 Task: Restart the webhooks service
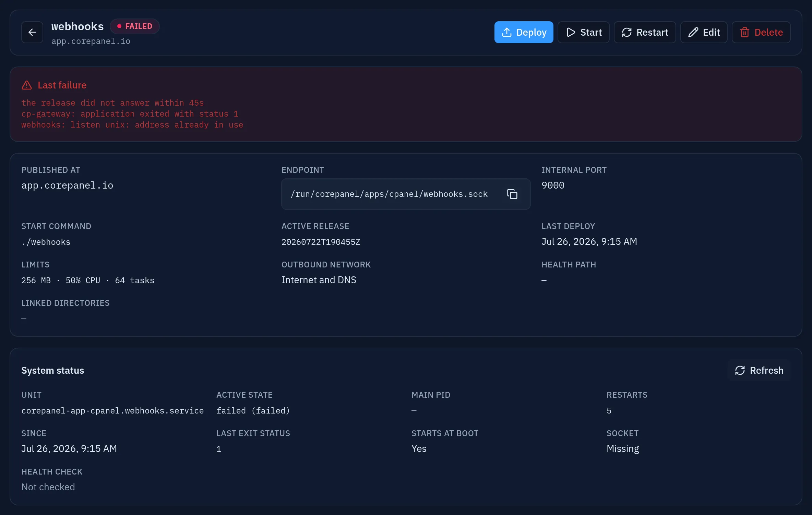(x=645, y=32)
